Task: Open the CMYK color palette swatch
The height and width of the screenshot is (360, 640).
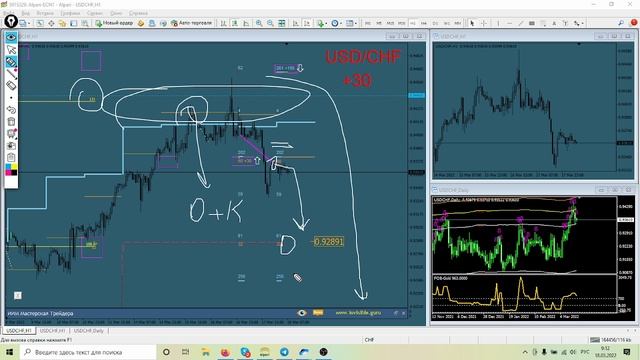Action: click(11, 170)
